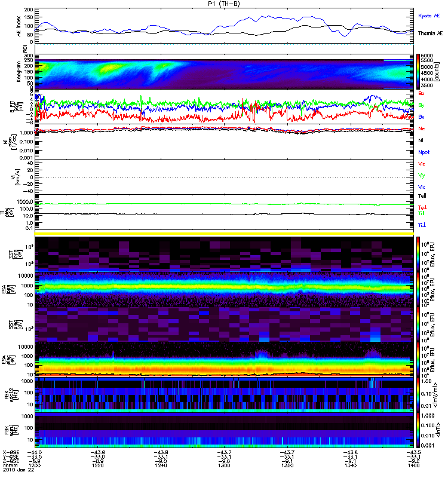This screenshot has width=448, height=478.
Task: Click the Keogram counts color bar
Action: coord(418,72)
